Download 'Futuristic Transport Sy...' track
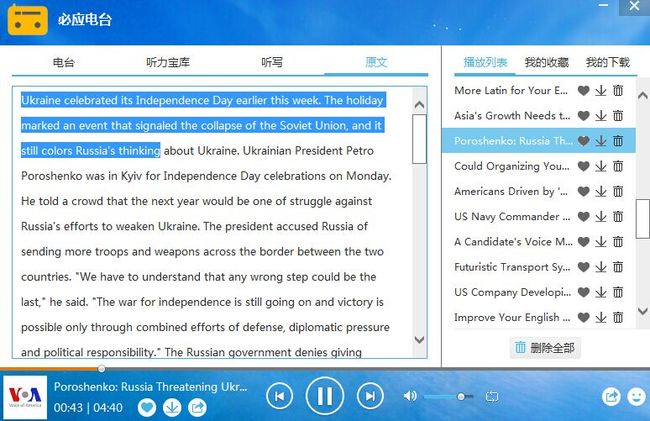The image size is (650, 421). [601, 267]
